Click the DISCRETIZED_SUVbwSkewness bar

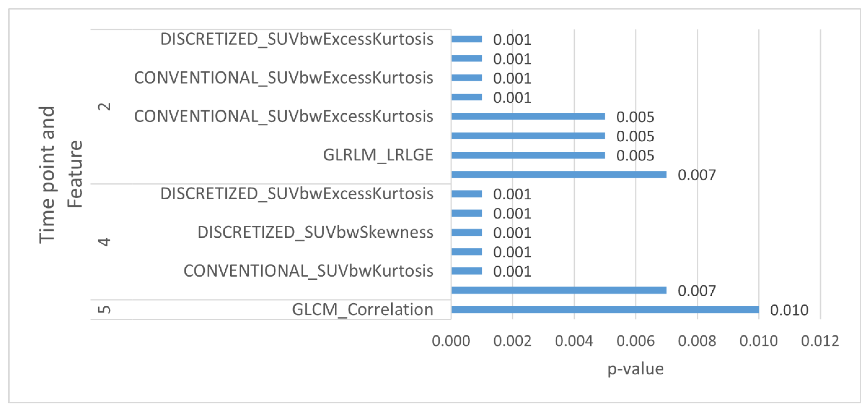click(467, 232)
